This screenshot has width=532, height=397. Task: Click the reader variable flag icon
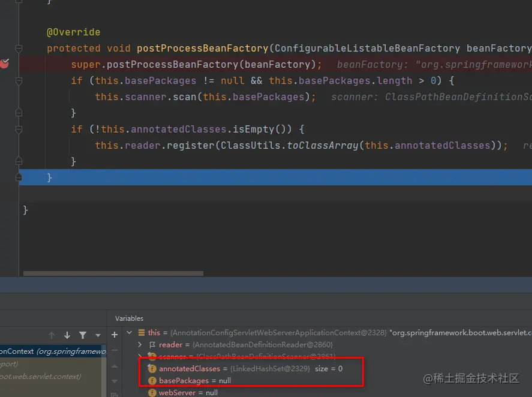click(x=152, y=345)
